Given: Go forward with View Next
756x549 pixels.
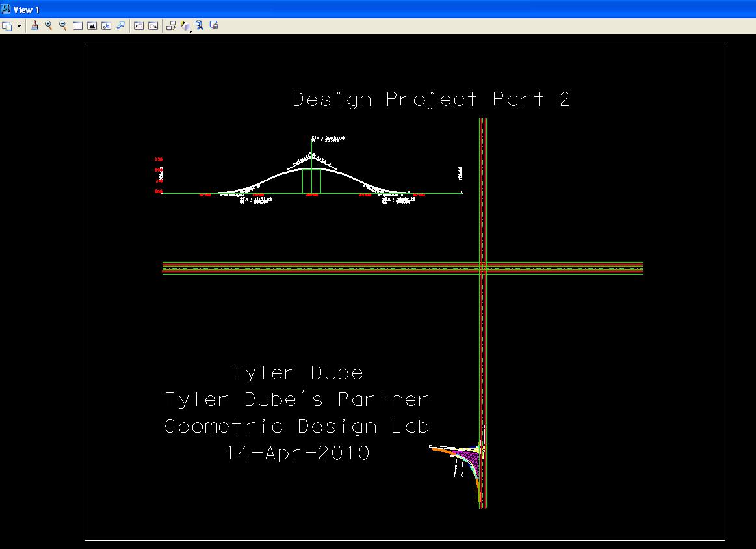Looking at the screenshot, I should [x=153, y=26].
